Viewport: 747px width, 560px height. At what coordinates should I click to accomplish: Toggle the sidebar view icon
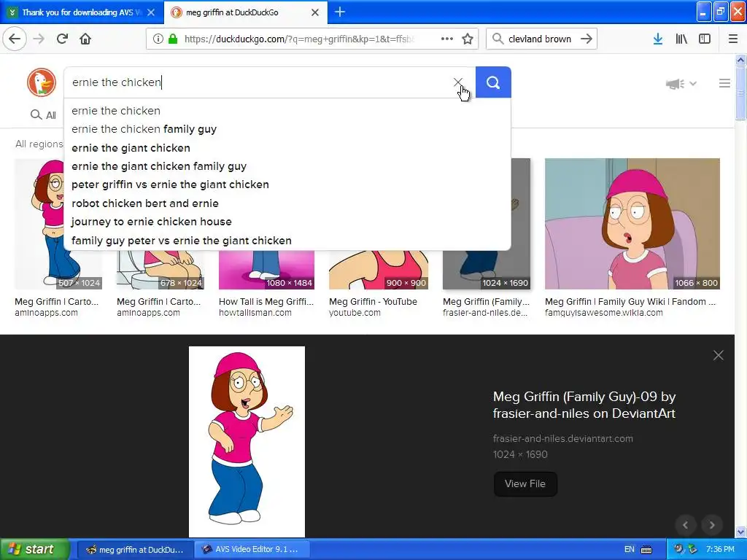[x=705, y=39]
